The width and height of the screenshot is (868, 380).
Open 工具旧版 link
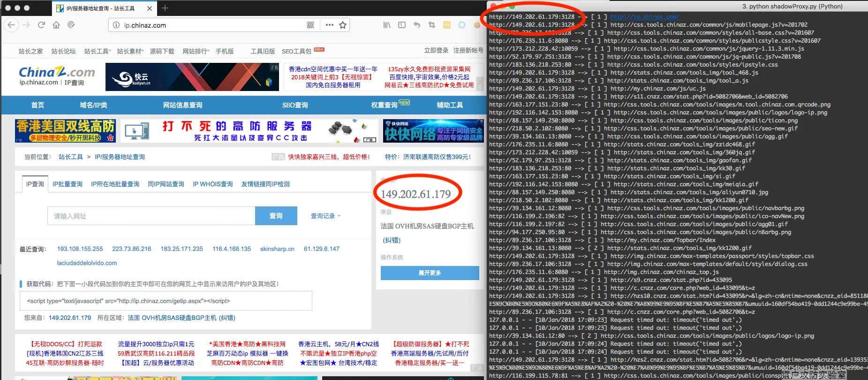pos(263,51)
